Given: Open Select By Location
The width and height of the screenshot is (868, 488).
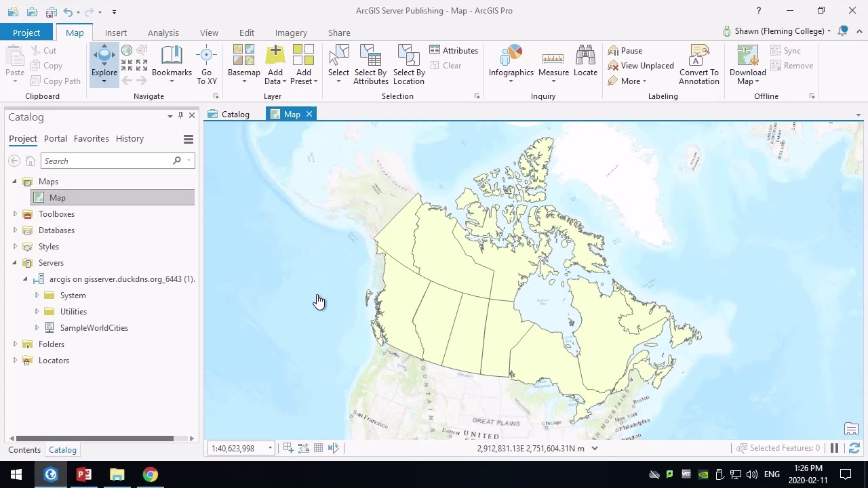Looking at the screenshot, I should 409,65.
